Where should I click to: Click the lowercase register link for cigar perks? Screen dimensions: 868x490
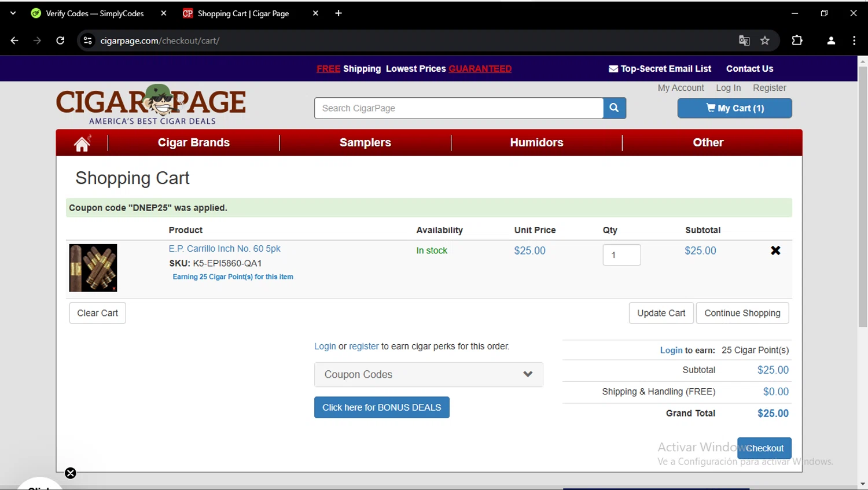[x=364, y=346]
